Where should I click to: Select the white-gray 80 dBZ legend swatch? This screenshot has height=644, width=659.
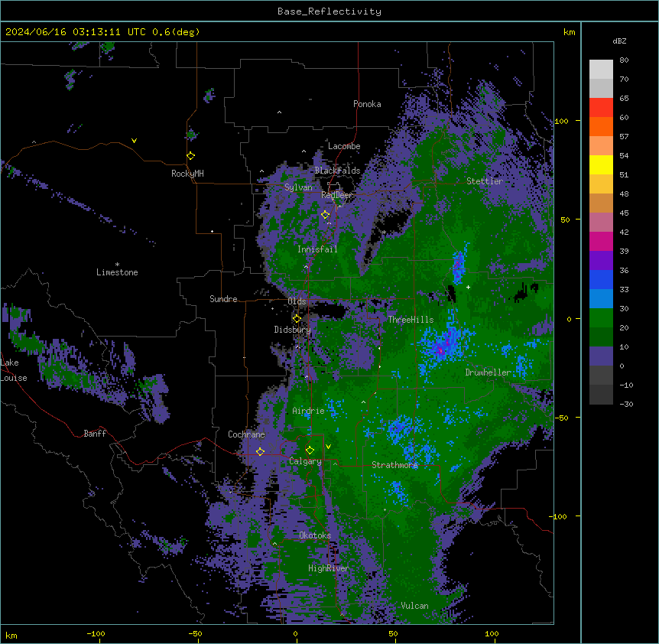(x=601, y=70)
